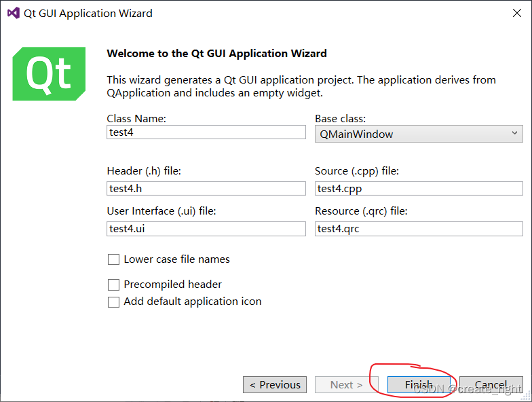The image size is (532, 402).
Task: Click the Resource (.qrc) file field
Action: (419, 228)
